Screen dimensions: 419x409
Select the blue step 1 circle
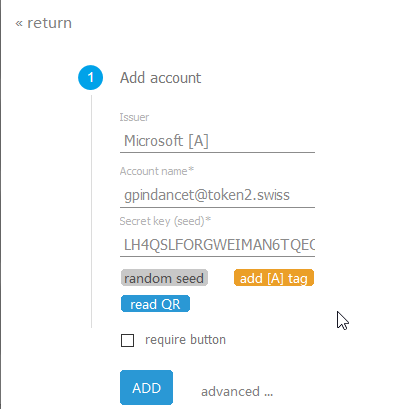(90, 78)
